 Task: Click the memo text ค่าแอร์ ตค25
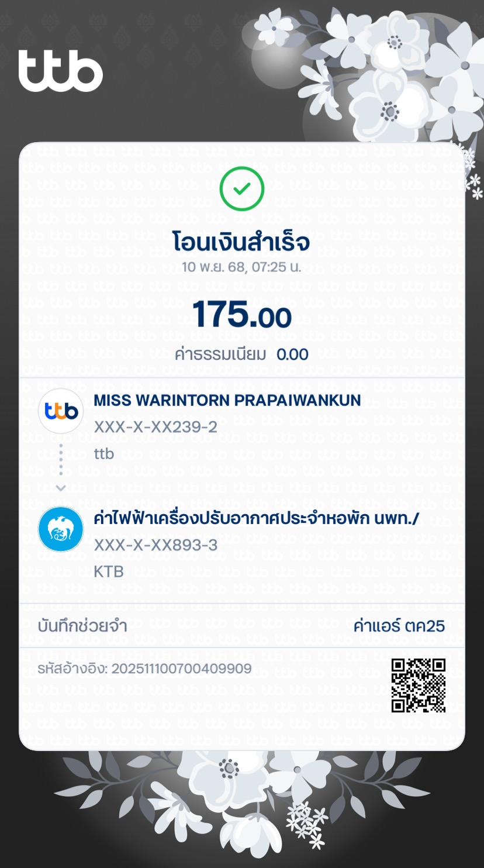pos(399,626)
